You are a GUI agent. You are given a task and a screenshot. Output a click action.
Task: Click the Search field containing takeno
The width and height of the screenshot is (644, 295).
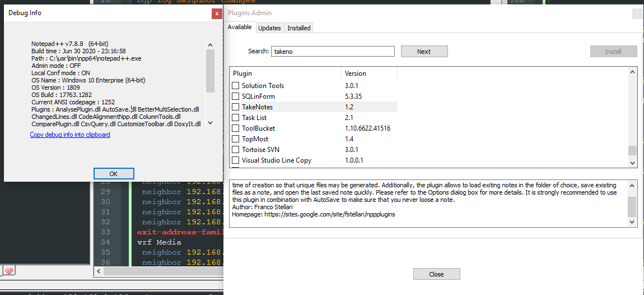[333, 52]
